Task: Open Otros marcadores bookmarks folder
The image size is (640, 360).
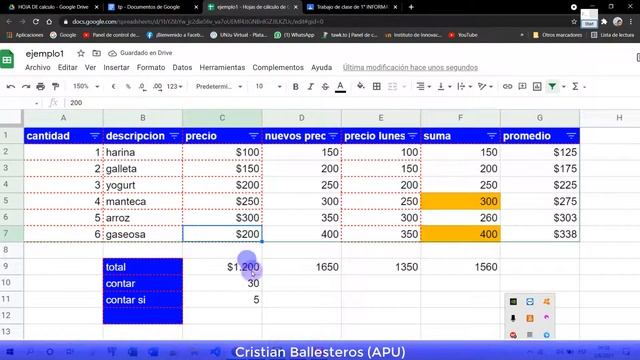Action: pos(558,35)
